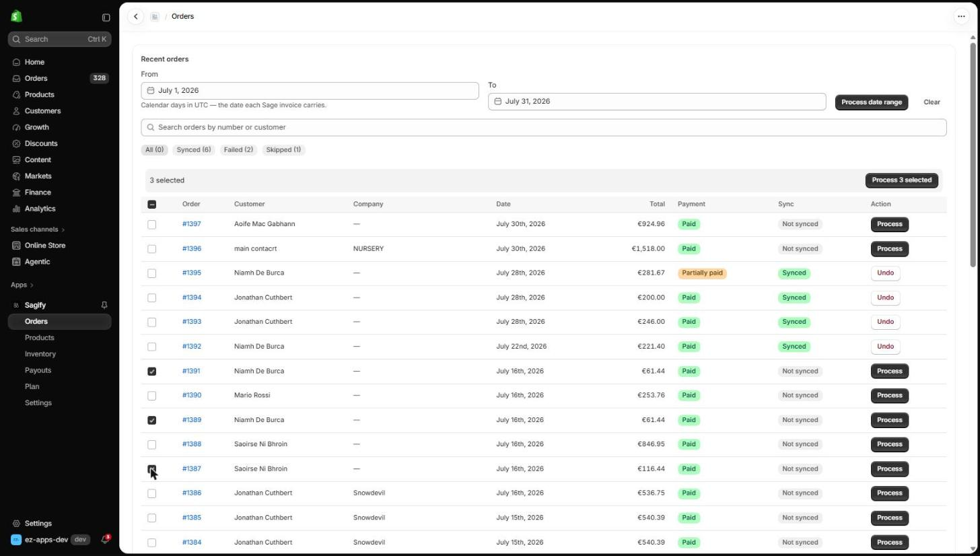Open Markets via the globe icon
The image size is (980, 556).
[17, 176]
